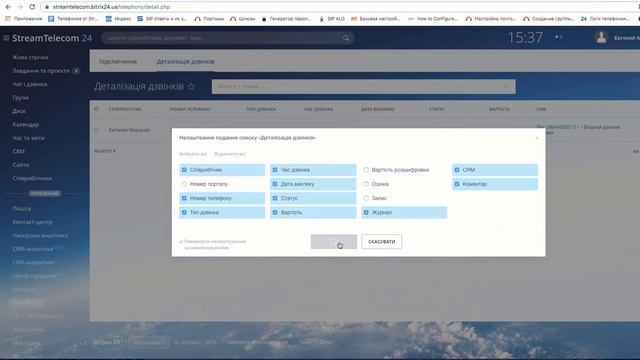Check the 'Вартість розшифровки' column checkbox
This screenshot has height=360, width=640.
[x=366, y=170]
